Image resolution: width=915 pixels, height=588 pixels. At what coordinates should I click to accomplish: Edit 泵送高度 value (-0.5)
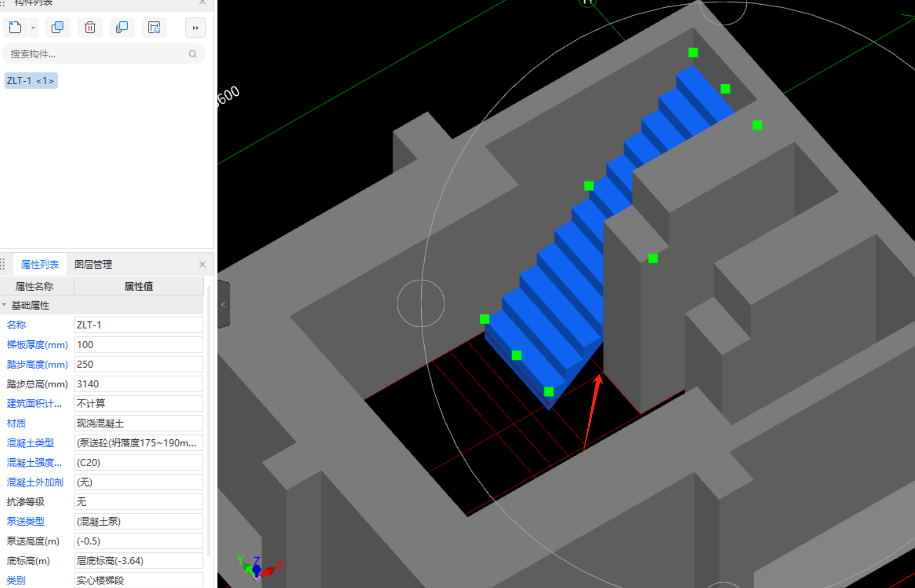coord(139,541)
